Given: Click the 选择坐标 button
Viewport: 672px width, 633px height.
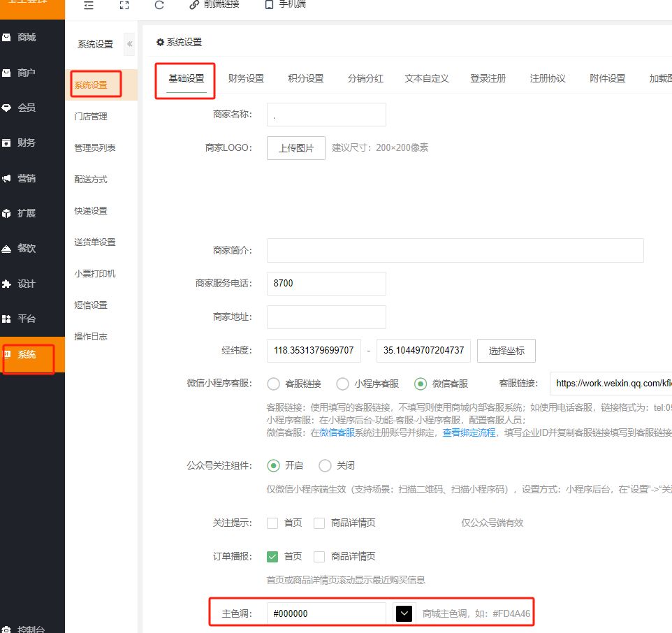Looking at the screenshot, I should [506, 350].
